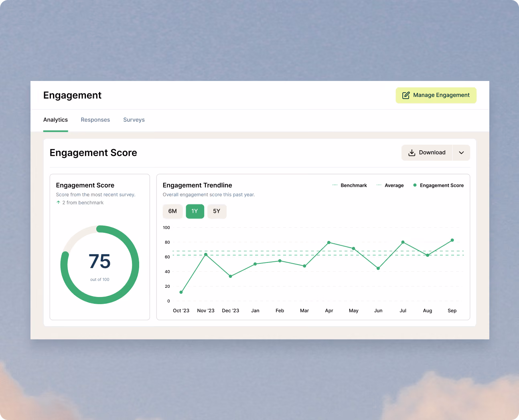The image size is (519, 420).
Task: Click the 'Engagement Trendline' heading
Action: [x=197, y=185]
